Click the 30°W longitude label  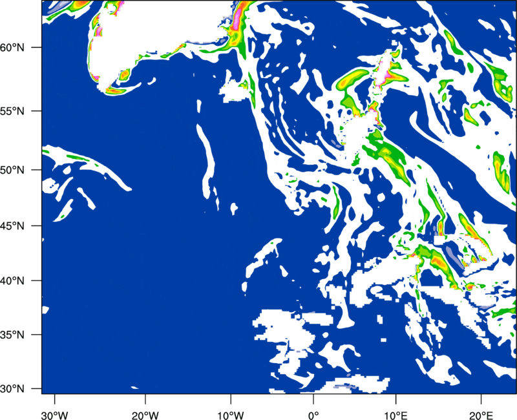pyautogui.click(x=54, y=415)
